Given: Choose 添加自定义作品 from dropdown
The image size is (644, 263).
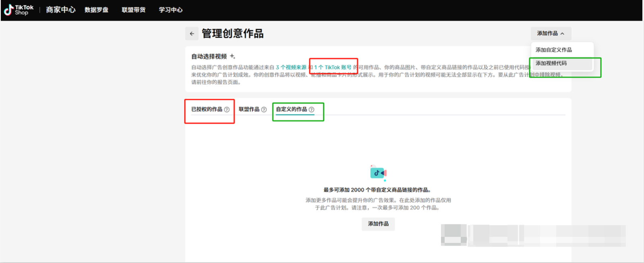Looking at the screenshot, I should pos(562,50).
